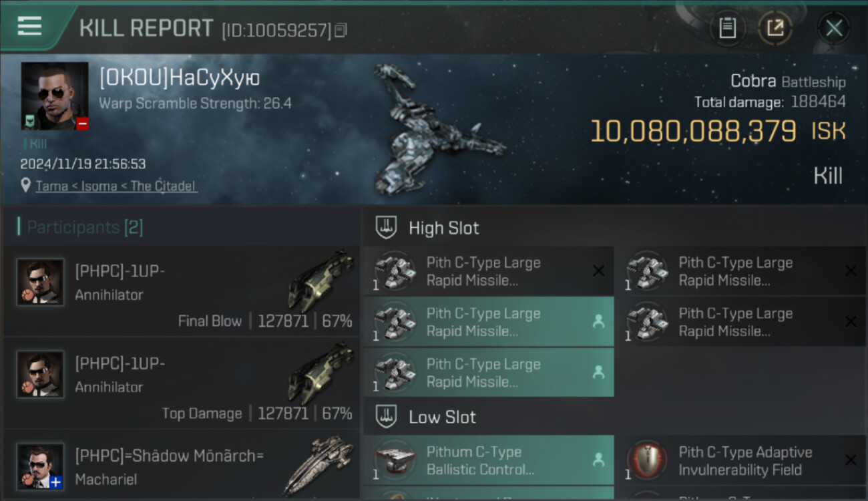Click the share/export kill report icon

pyautogui.click(x=775, y=28)
